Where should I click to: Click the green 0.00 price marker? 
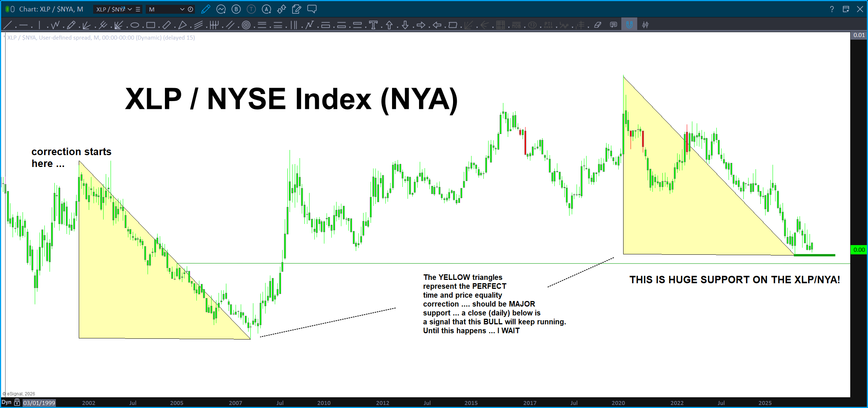pyautogui.click(x=859, y=250)
